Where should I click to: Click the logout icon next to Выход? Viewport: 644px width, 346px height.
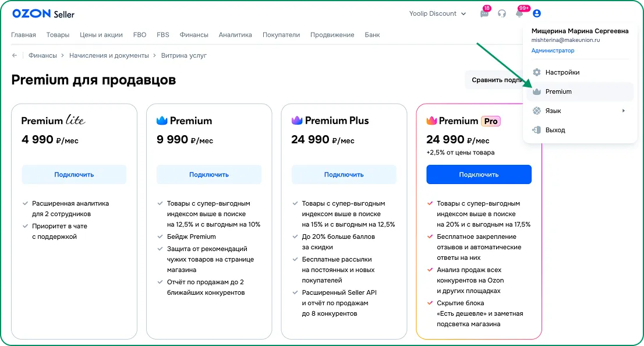click(537, 130)
